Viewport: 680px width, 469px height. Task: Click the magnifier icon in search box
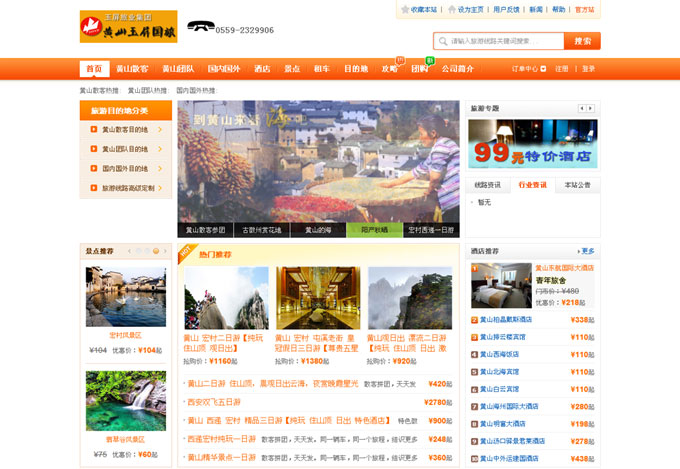tap(443, 41)
